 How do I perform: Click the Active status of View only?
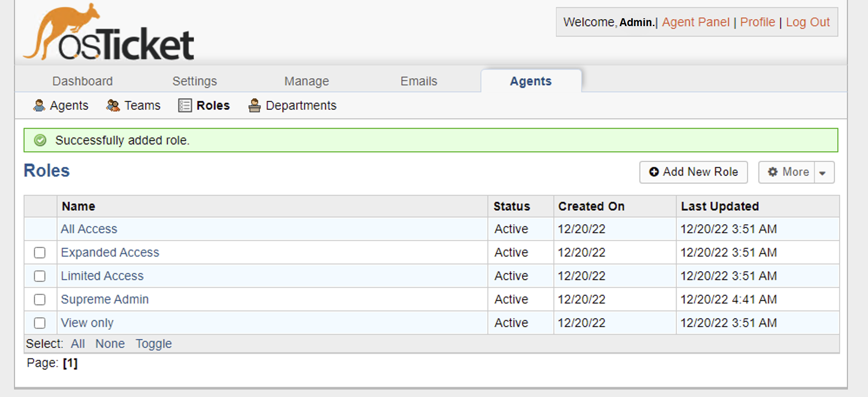pos(511,323)
